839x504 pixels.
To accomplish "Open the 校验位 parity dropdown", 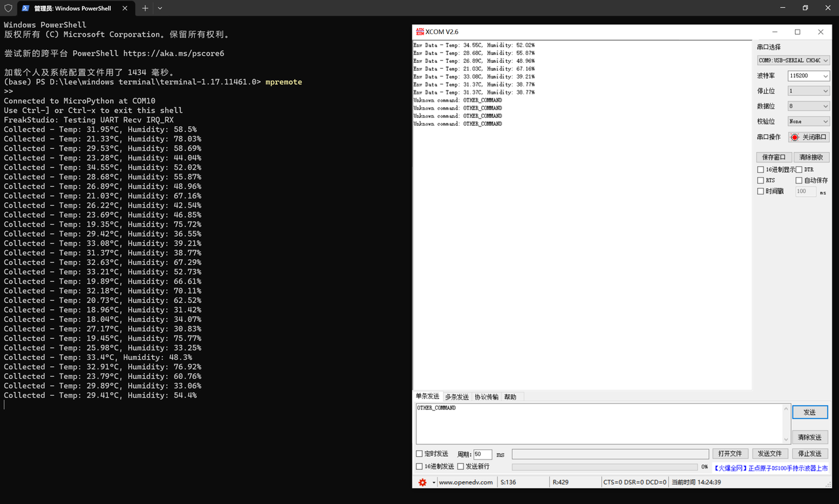I will [809, 121].
